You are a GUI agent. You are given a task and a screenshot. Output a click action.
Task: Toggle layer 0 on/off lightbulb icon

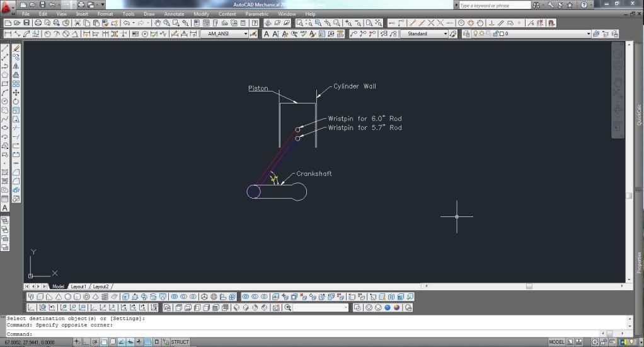tap(476, 34)
